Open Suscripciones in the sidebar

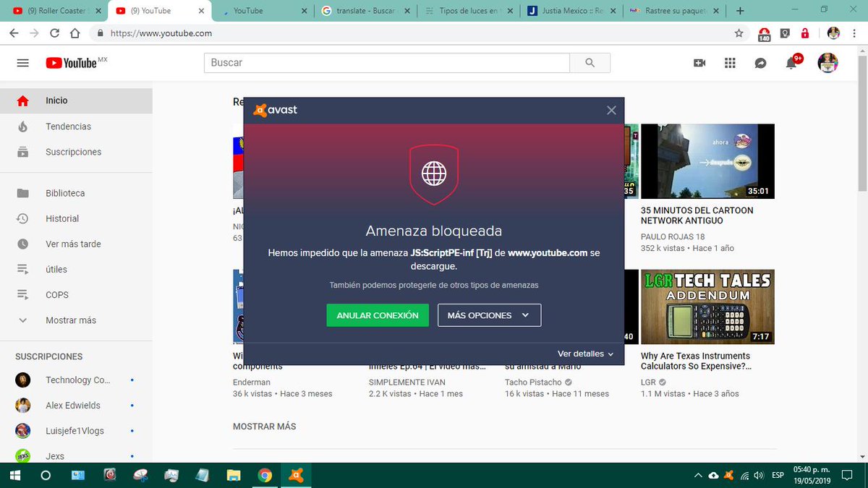(x=76, y=152)
